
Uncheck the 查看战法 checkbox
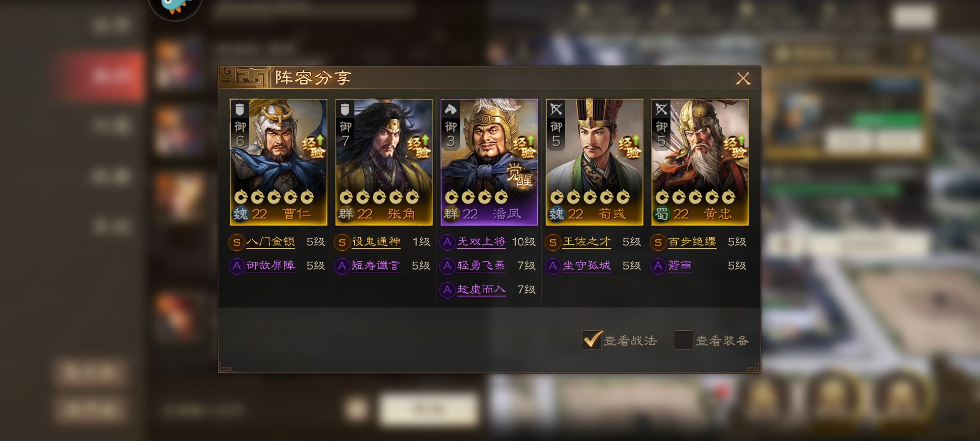click(592, 340)
